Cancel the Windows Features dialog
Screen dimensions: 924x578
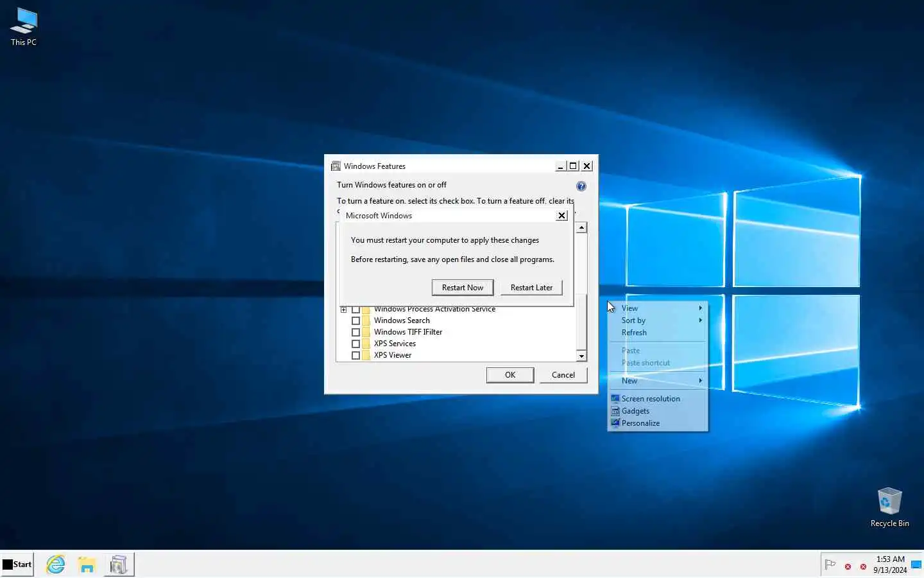[563, 375]
